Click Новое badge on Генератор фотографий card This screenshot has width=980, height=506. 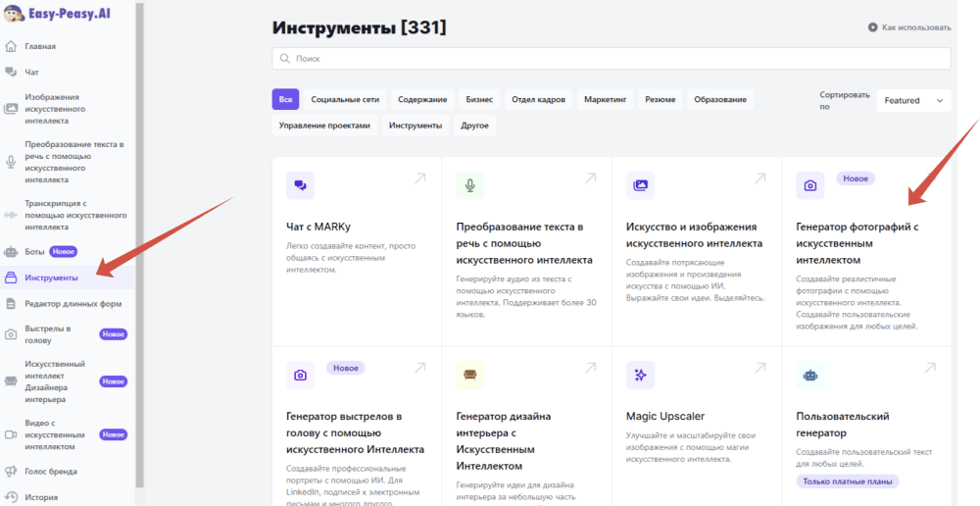(856, 178)
